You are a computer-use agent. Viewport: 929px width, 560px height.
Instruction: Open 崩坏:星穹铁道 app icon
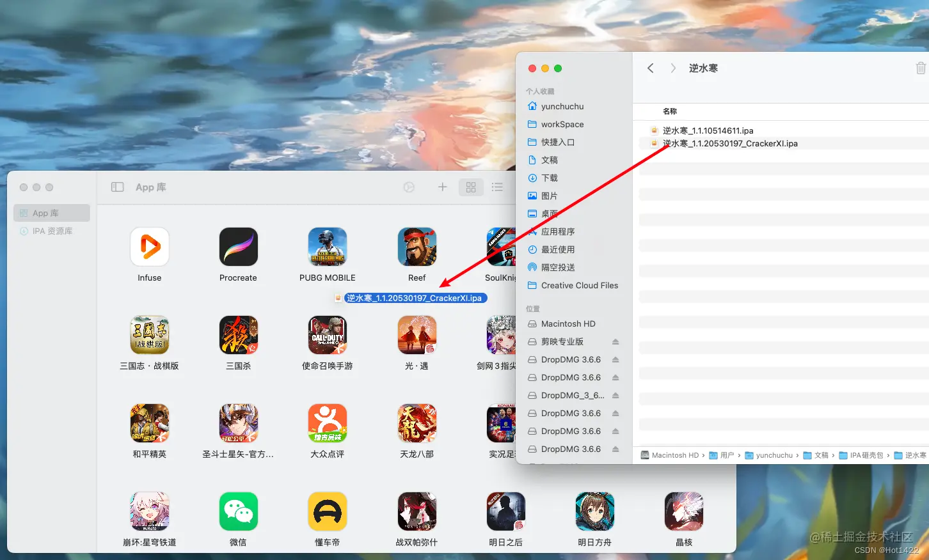[x=150, y=511]
